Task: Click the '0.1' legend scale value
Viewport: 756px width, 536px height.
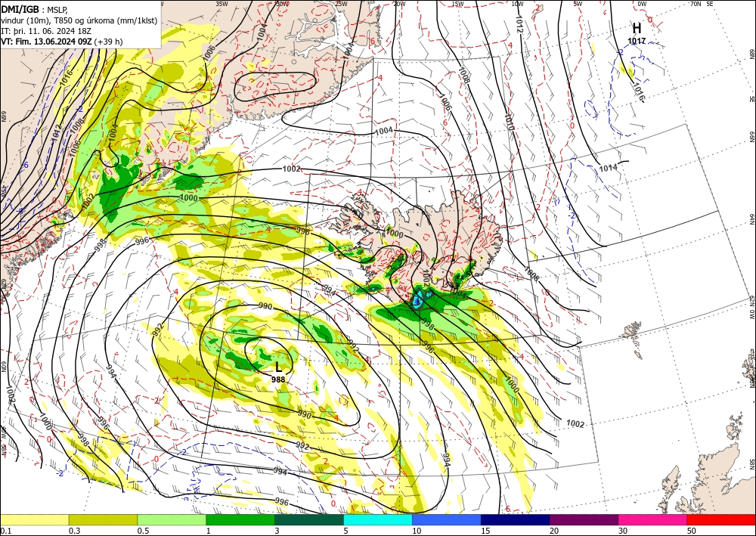Action: click(x=6, y=531)
